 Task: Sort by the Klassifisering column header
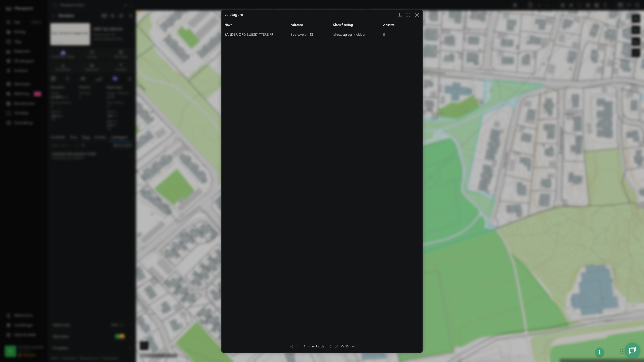tap(343, 25)
